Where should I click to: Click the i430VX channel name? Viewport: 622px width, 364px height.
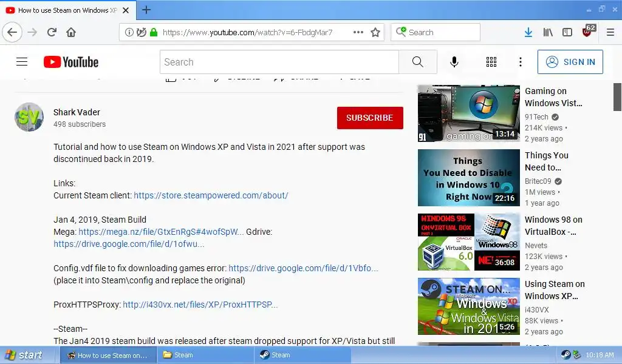click(537, 310)
